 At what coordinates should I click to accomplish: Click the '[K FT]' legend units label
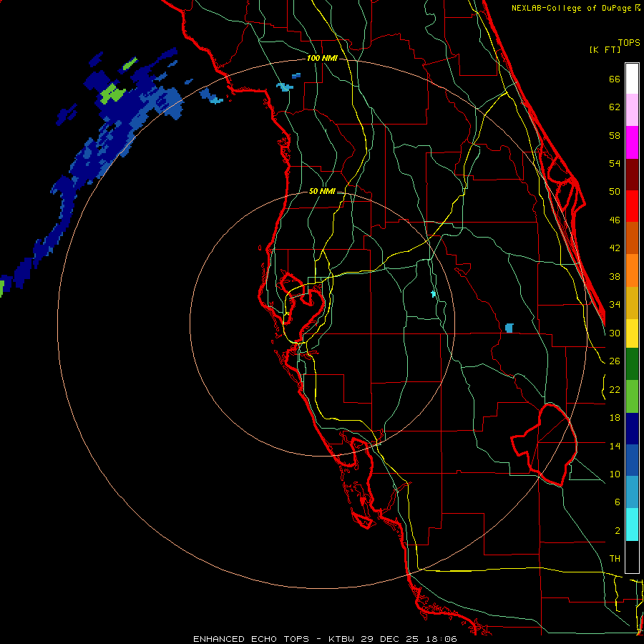(x=605, y=49)
